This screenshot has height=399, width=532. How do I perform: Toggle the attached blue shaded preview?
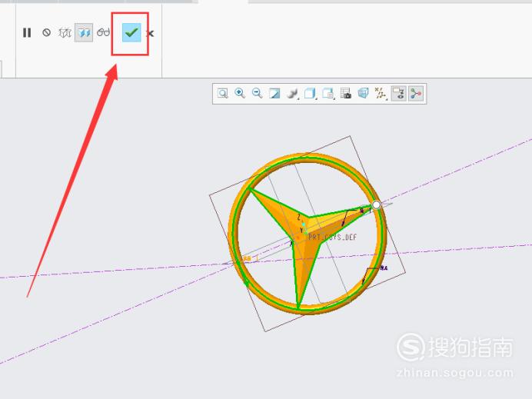(84, 32)
